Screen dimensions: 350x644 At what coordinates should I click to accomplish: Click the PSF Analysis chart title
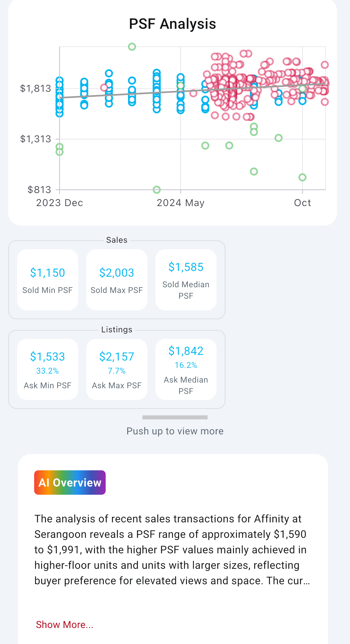click(x=173, y=24)
